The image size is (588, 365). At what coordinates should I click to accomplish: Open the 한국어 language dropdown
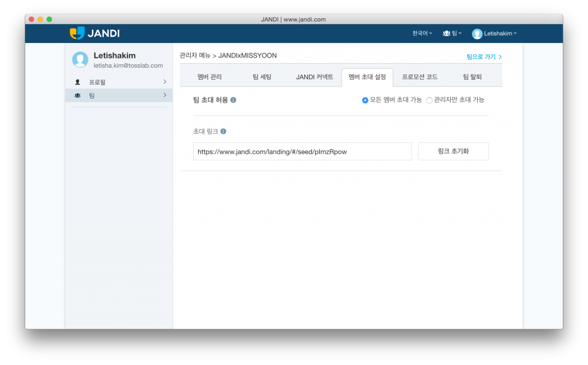coord(422,34)
